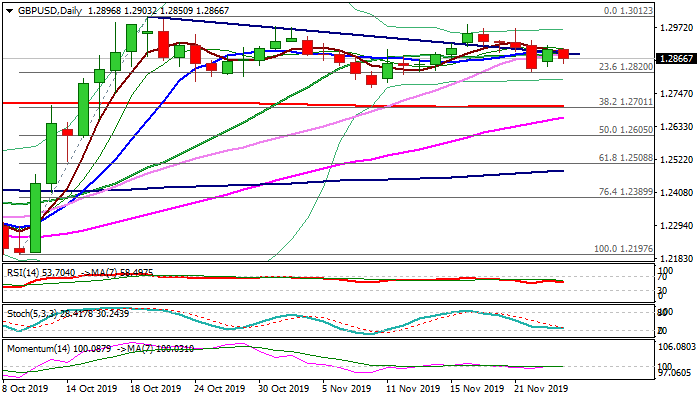Open the chart menu triangle beside GBPUSD

[x=9, y=11]
